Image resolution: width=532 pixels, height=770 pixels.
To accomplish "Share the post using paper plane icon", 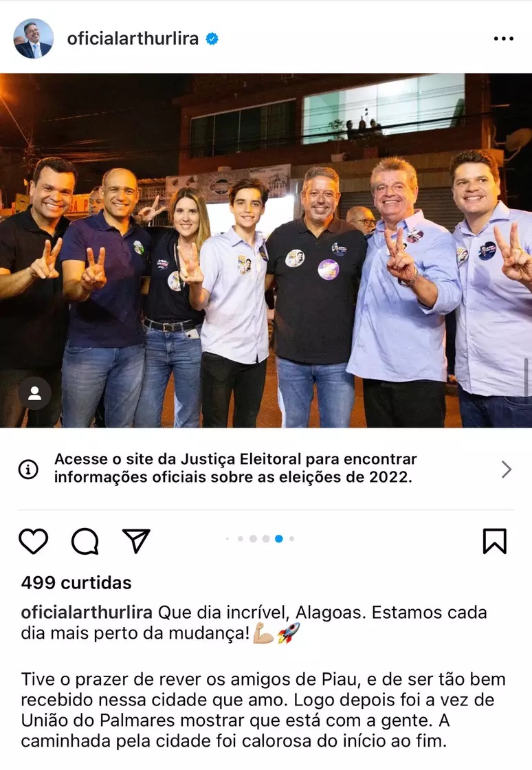I will pyautogui.click(x=136, y=540).
